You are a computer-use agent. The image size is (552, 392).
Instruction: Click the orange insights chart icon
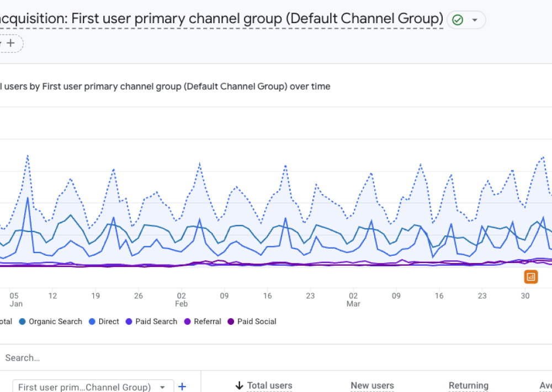coord(531,277)
